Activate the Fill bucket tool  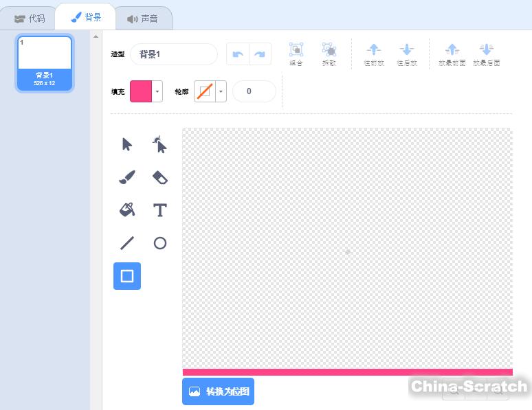127,209
